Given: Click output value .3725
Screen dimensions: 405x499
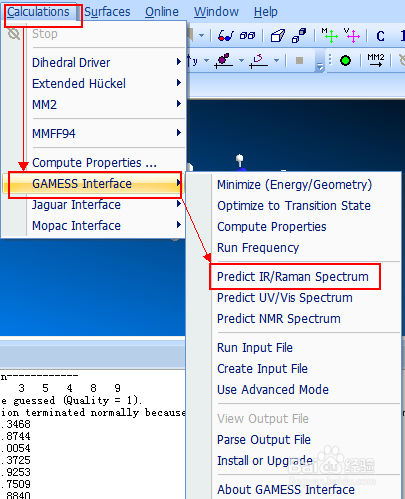Looking at the screenshot, I should [16, 460].
